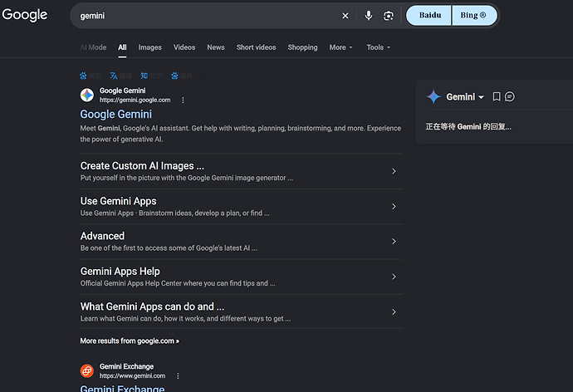573x392 pixels.
Task: Open search by image camera icon
Action: 388,16
